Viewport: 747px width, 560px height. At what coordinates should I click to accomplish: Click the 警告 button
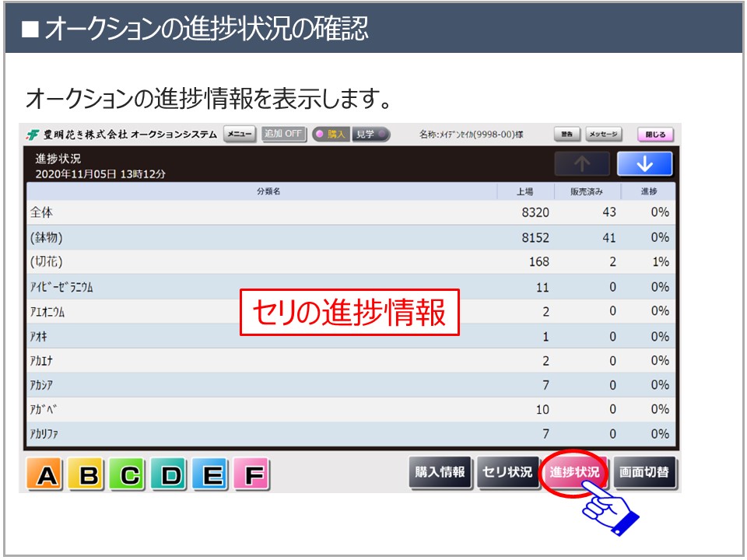click(567, 135)
